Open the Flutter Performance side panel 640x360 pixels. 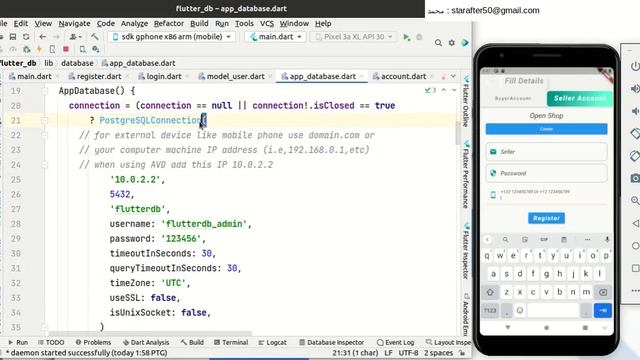[x=466, y=175]
